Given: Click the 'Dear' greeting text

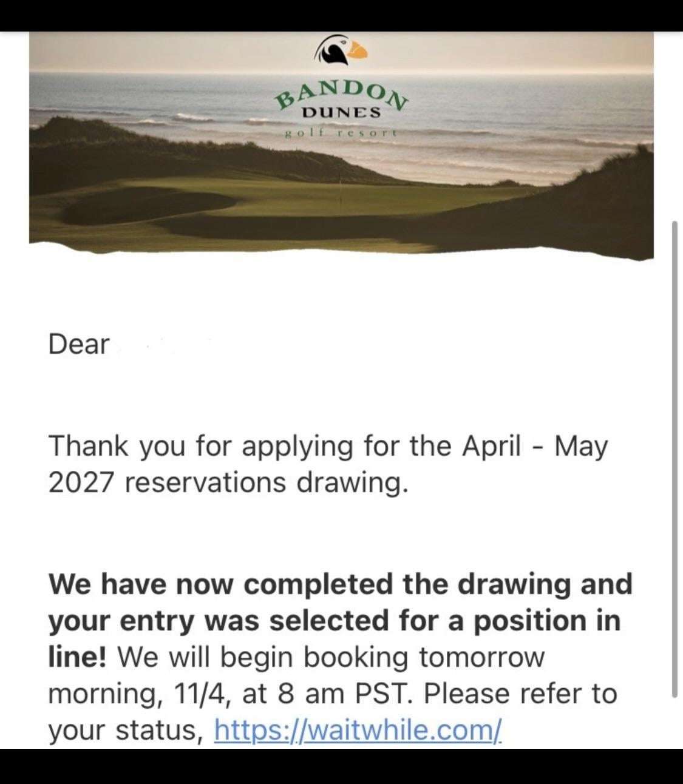Looking at the screenshot, I should pos(79,344).
